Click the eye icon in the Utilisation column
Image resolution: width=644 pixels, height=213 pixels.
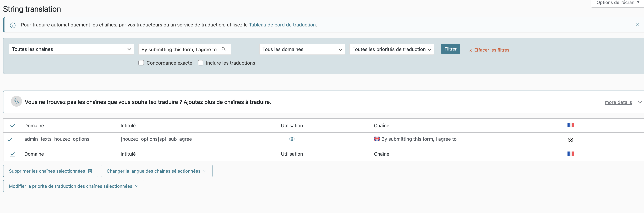tap(292, 139)
